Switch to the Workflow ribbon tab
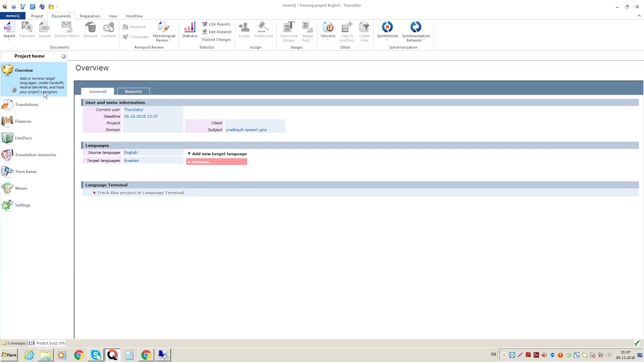Screen dimensions: 644x362 tap(134, 16)
